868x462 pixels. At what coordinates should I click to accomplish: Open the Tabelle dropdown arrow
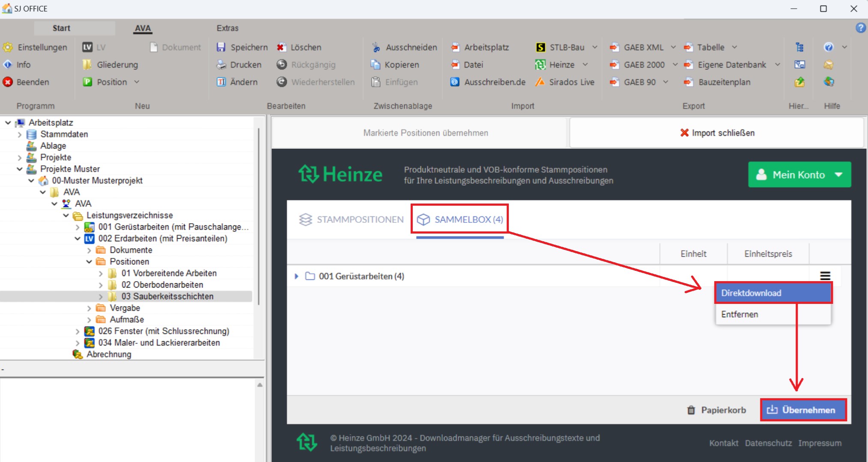click(x=734, y=47)
